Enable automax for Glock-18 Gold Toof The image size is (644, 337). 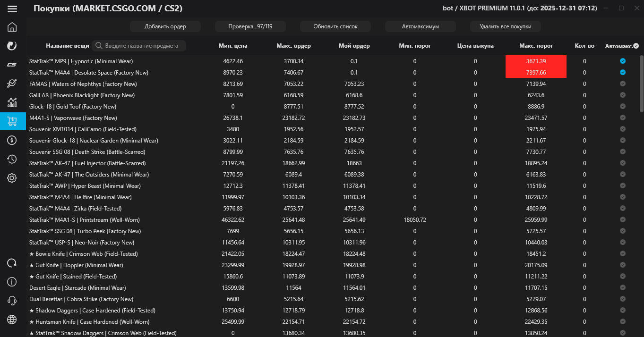pyautogui.click(x=622, y=107)
